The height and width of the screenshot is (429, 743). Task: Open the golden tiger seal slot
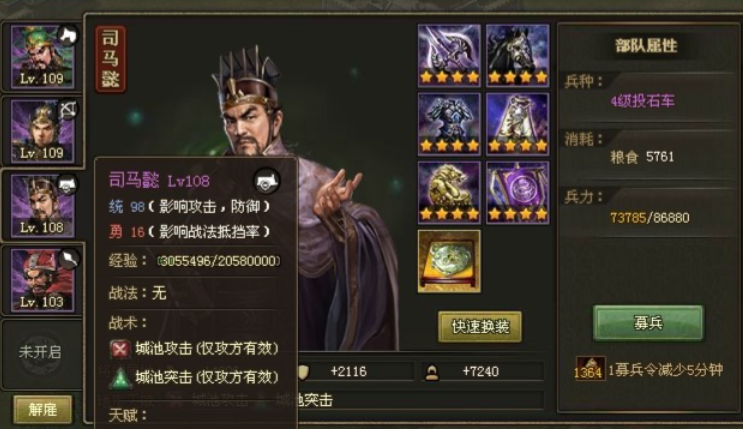[x=449, y=192]
